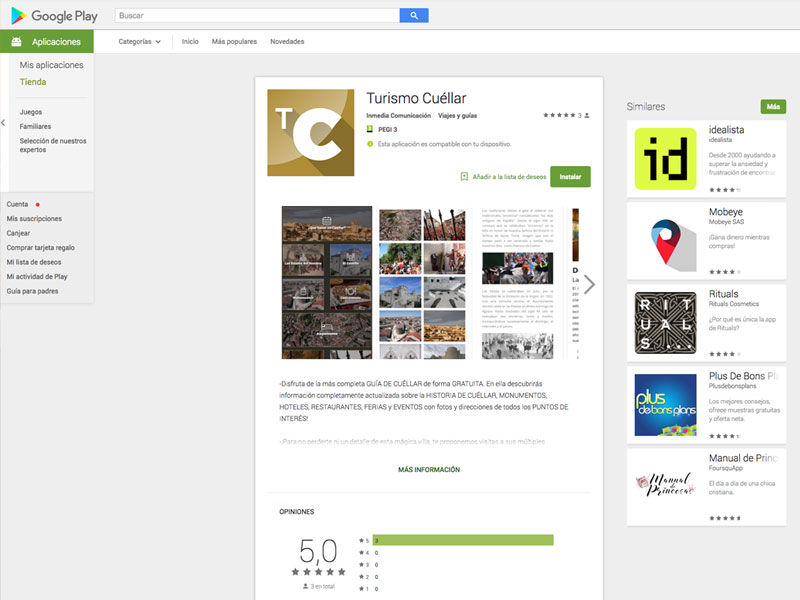Open Mi lista de deseos
The width and height of the screenshot is (800, 600).
(x=34, y=262)
